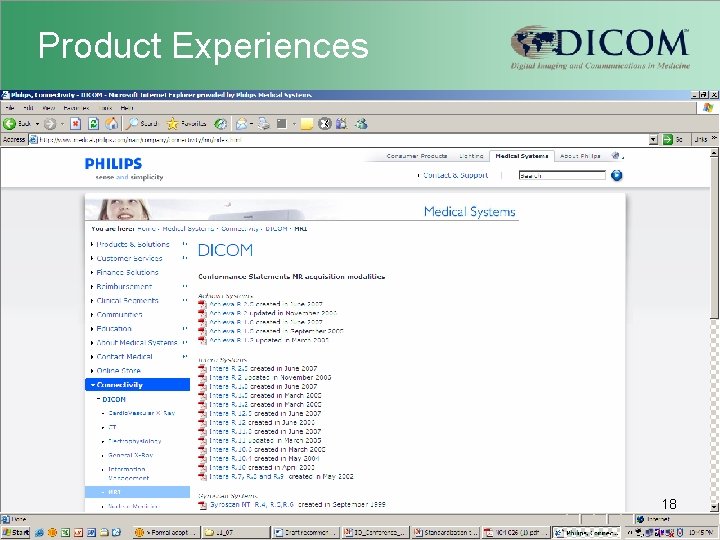Click the DICOM breadcrumb link
Image resolution: width=720 pixels, height=540 pixels.
click(x=276, y=228)
